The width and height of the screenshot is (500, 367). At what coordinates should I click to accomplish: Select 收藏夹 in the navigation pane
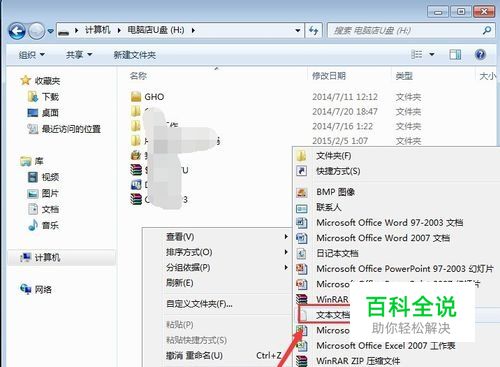click(x=40, y=81)
